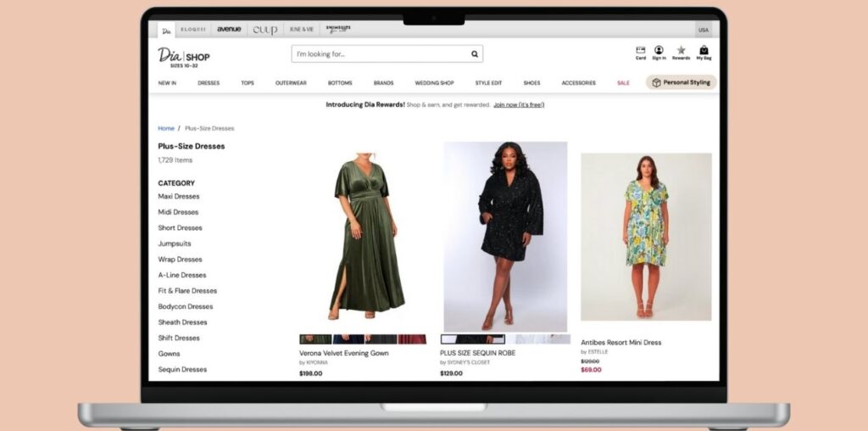Image resolution: width=868 pixels, height=431 pixels.
Task: Choose red swatch for Verona Velvet gown
Action: click(x=412, y=339)
